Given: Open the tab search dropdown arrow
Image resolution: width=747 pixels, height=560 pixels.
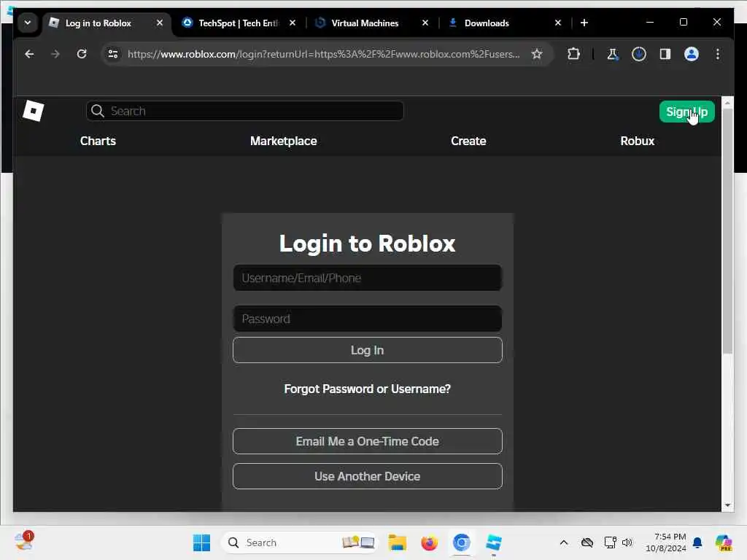Looking at the screenshot, I should (x=28, y=23).
